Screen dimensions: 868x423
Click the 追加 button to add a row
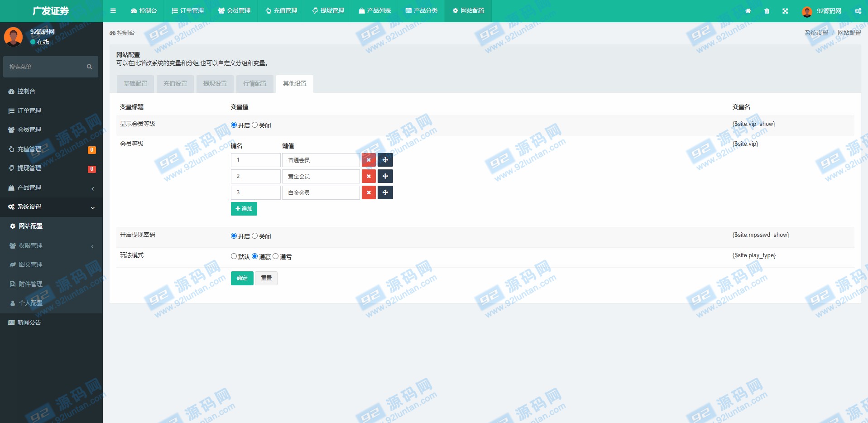click(244, 209)
